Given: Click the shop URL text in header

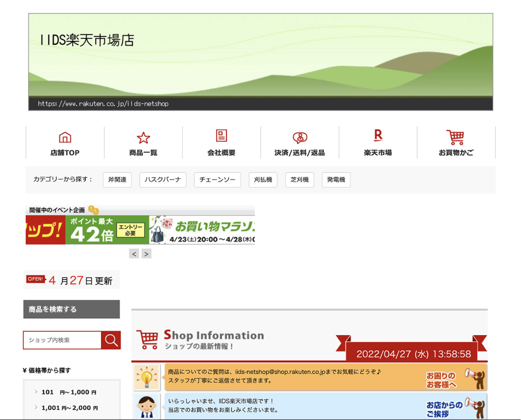Looking at the screenshot, I should pyautogui.click(x=103, y=104).
